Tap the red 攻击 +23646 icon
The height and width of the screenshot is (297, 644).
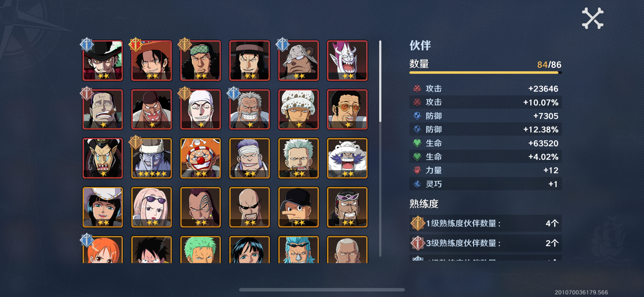click(x=417, y=88)
